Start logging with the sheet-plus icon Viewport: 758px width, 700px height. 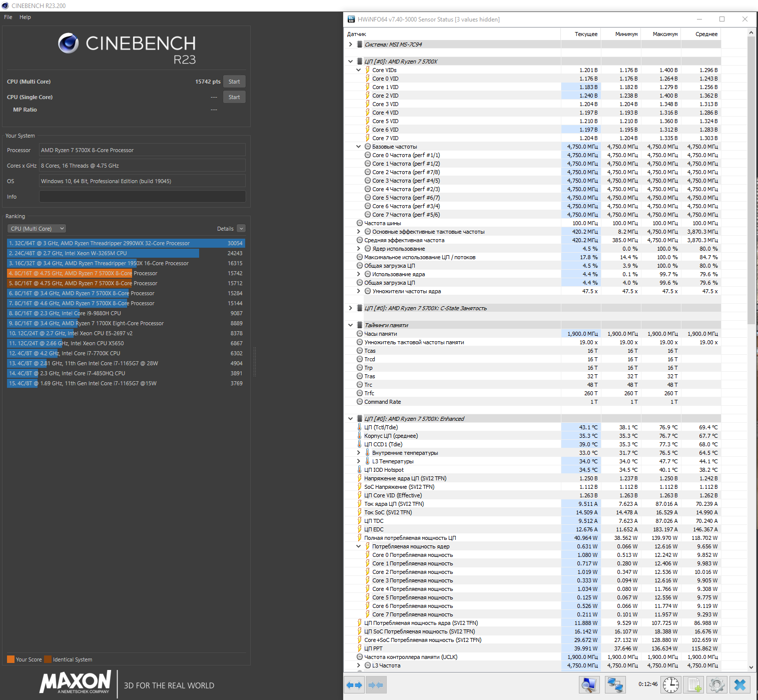coord(694,685)
